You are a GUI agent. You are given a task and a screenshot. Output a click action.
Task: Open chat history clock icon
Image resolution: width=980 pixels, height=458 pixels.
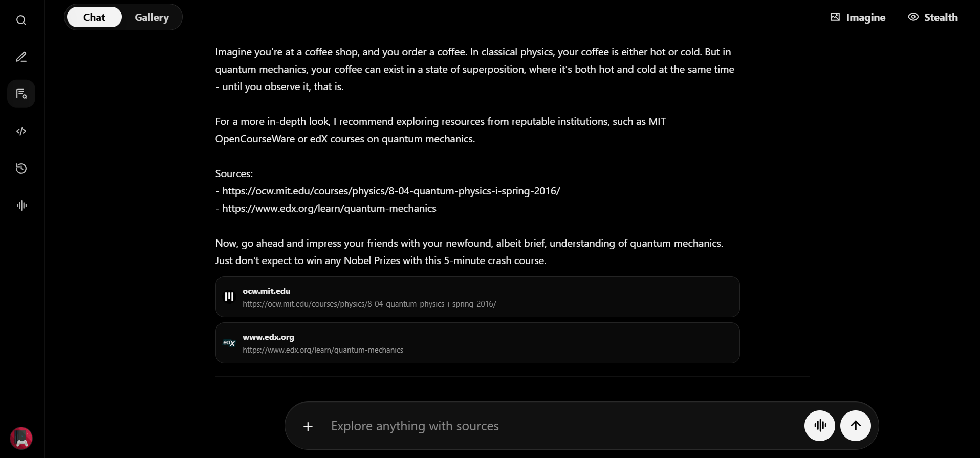pos(21,168)
